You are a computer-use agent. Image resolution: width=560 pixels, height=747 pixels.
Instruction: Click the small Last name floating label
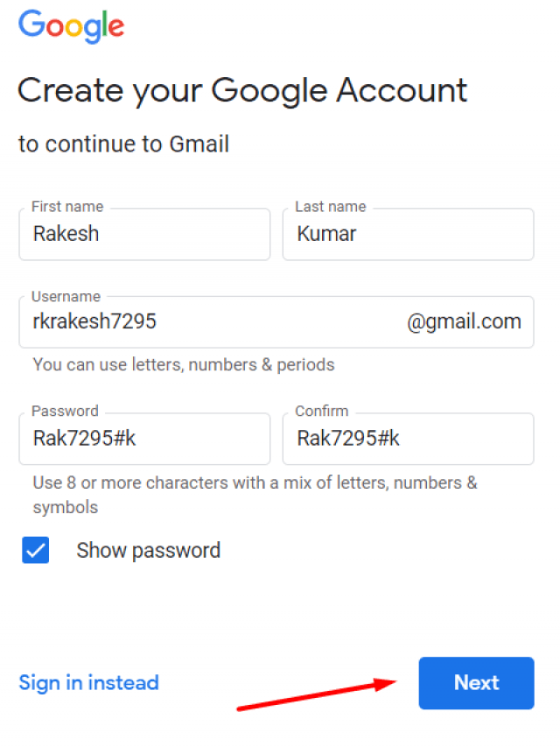[331, 208]
